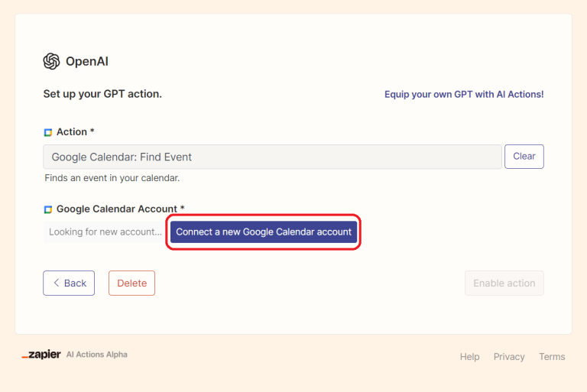Select the Action field showing Find Event
Screen dimensions: 587x392
pyautogui.click(x=272, y=157)
